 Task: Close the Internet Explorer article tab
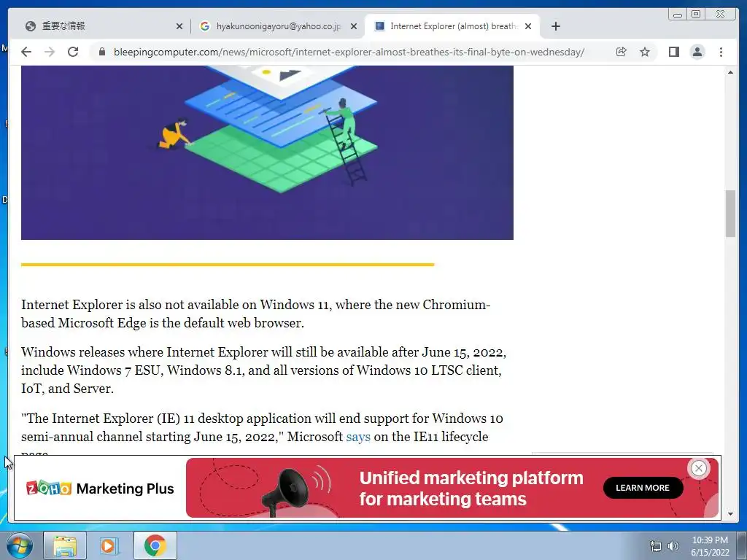(528, 27)
